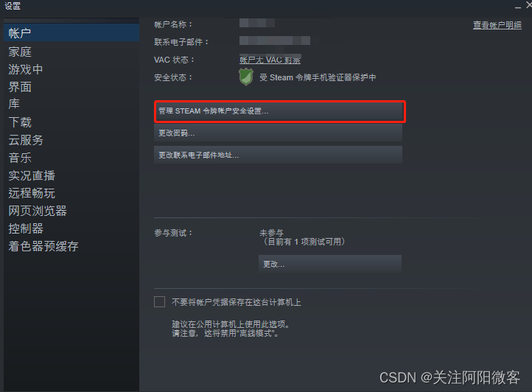
Task: Open 音乐 settings section
Action: pyautogui.click(x=20, y=158)
